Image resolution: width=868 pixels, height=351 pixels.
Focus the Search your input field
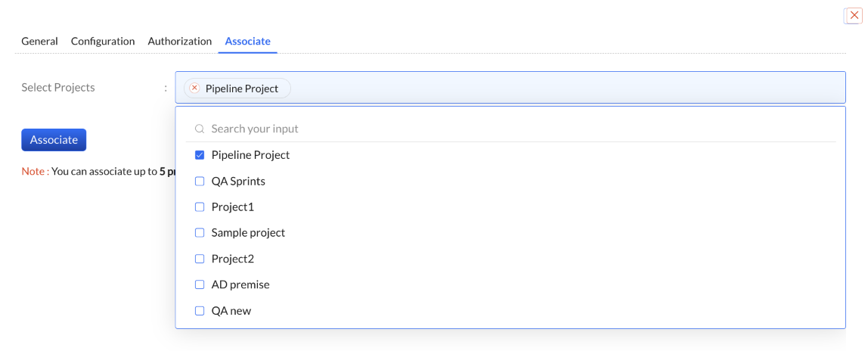point(515,129)
